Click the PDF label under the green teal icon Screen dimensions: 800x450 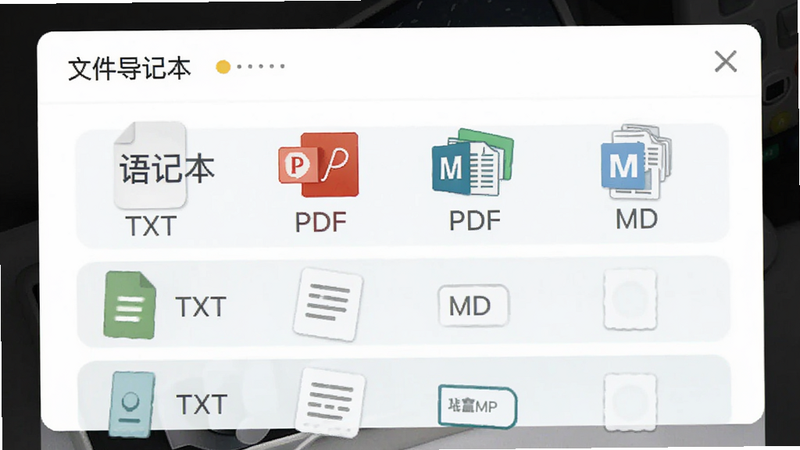click(474, 221)
